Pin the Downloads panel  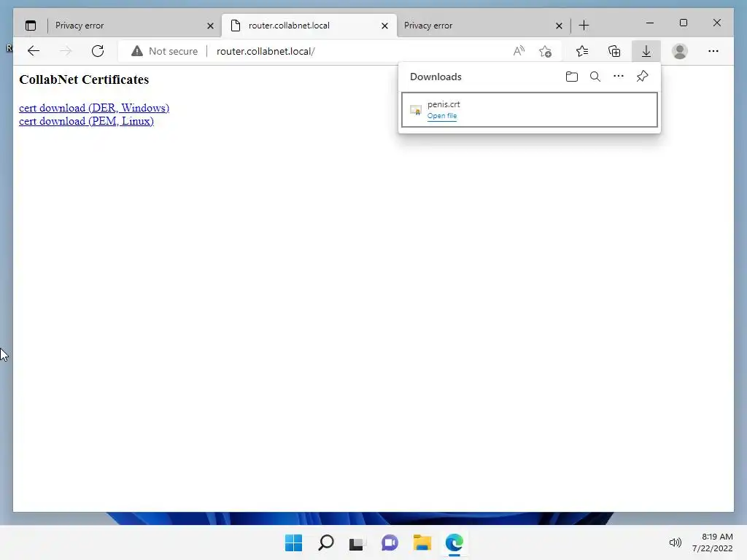pyautogui.click(x=642, y=76)
